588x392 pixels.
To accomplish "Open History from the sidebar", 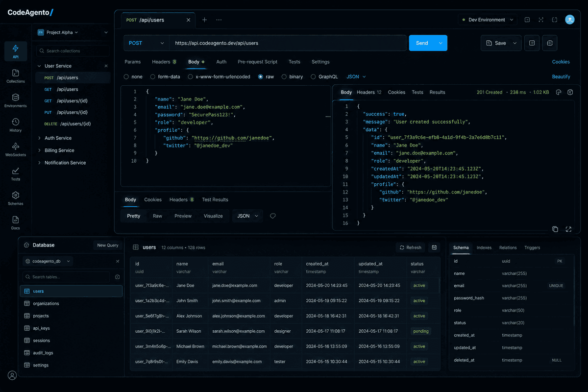I will (x=15, y=125).
